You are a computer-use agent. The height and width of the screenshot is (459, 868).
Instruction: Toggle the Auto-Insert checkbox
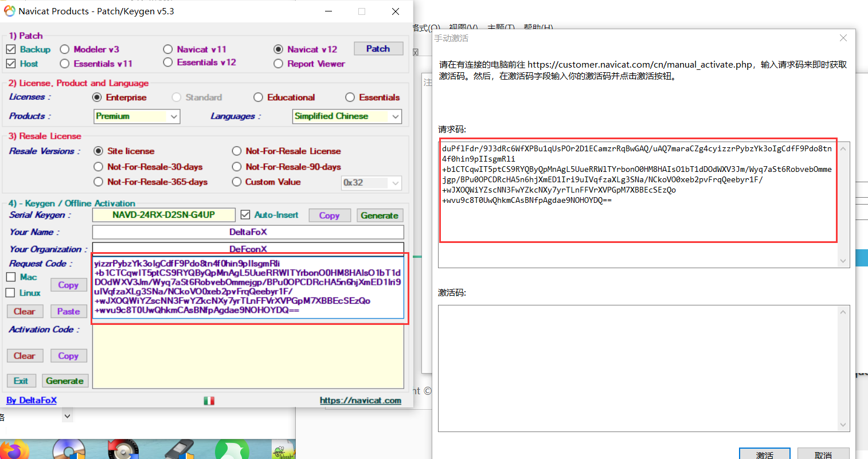click(245, 215)
